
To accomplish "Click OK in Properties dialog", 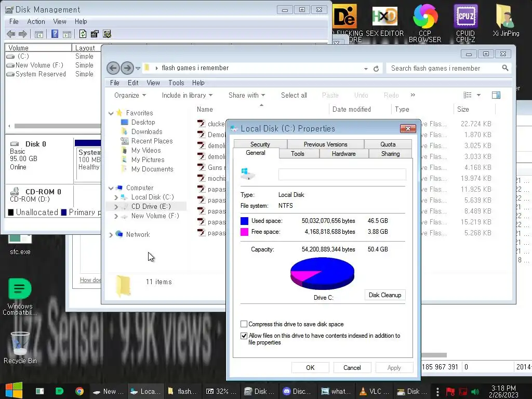I will pos(310,368).
